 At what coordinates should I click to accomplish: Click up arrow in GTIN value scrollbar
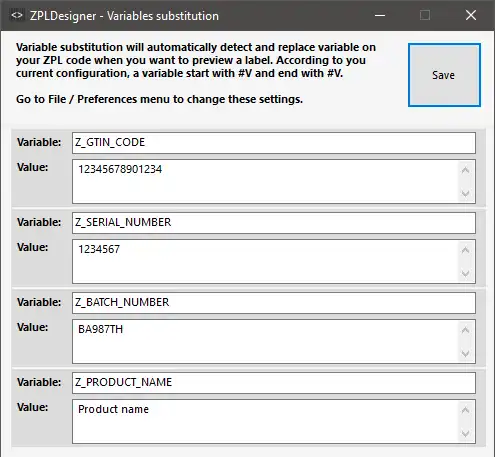tap(465, 170)
